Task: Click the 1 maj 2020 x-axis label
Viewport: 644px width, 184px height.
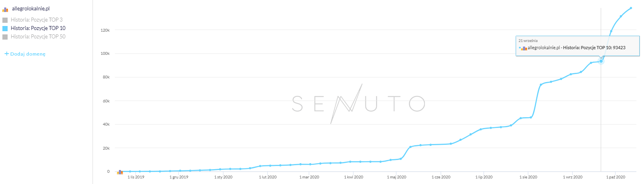Action: [396, 177]
